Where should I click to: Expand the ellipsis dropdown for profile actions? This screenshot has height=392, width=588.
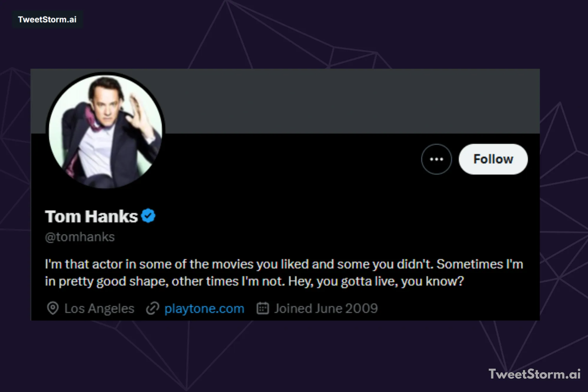(436, 159)
